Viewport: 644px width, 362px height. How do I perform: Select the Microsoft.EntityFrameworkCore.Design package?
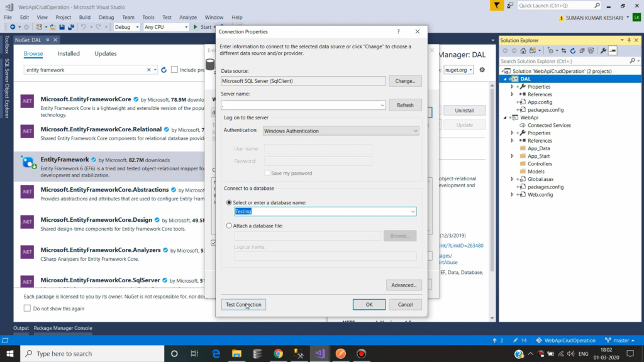coord(109,224)
